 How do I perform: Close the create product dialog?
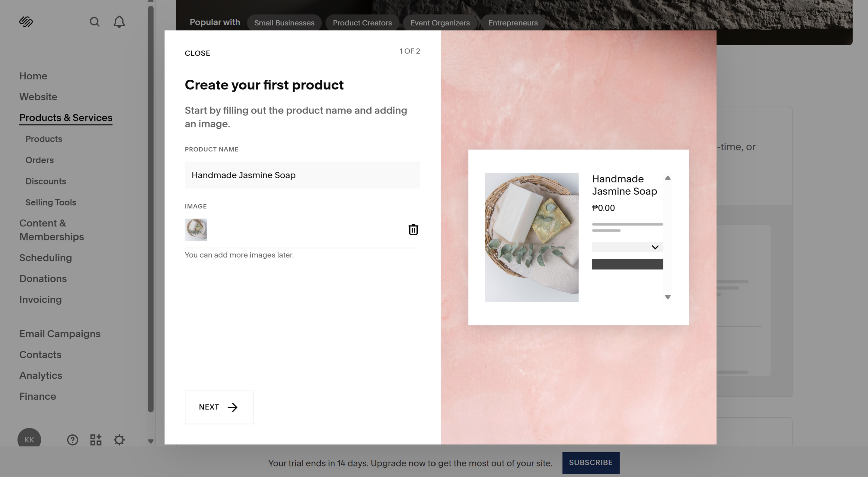coord(197,53)
